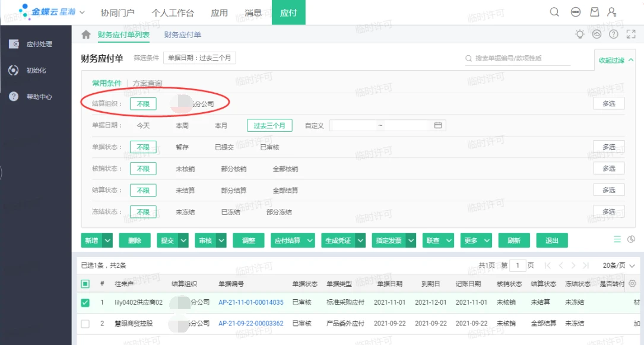Open the help question-mark icon
Viewport: 644px width, 345px height.
point(613,34)
